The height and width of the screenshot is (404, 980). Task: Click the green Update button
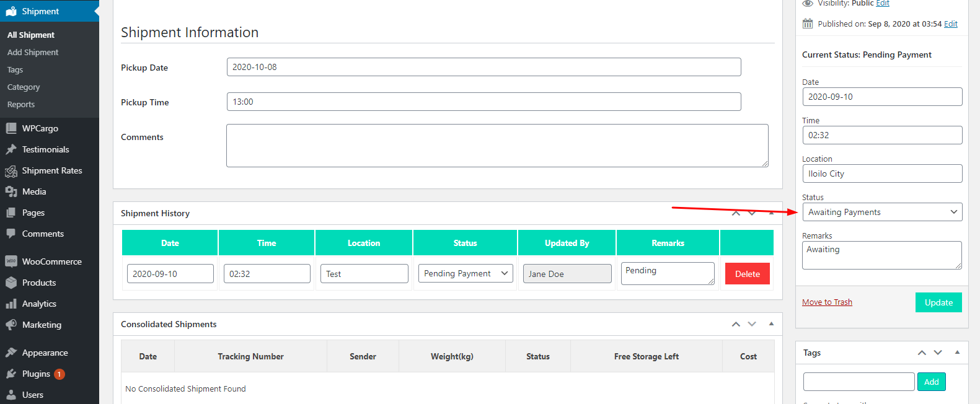938,302
